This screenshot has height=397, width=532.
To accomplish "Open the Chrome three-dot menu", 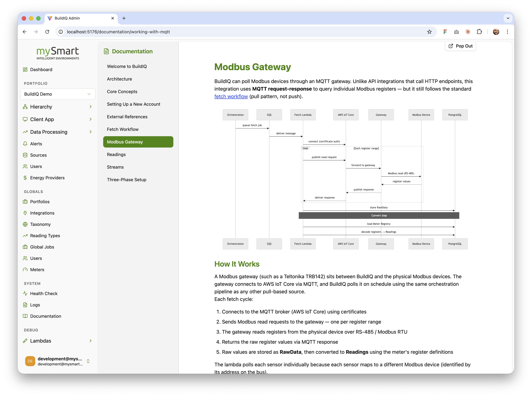I will coord(507,32).
